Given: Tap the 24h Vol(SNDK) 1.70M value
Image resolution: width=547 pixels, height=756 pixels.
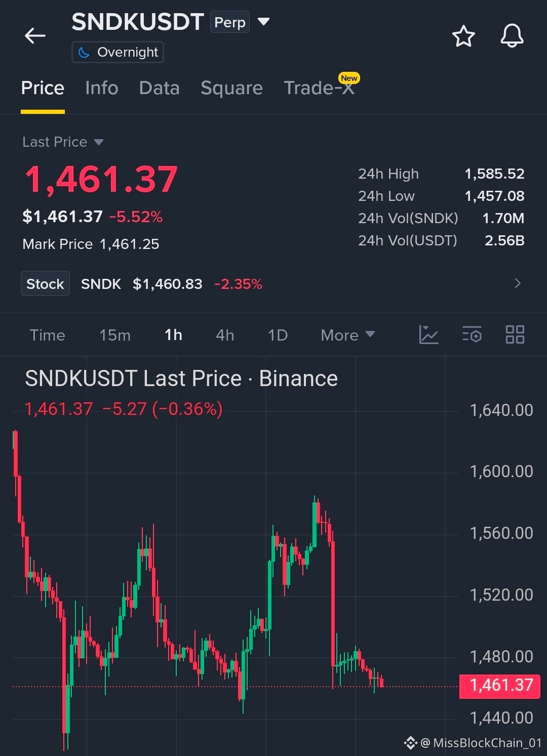Looking at the screenshot, I should coord(503,218).
